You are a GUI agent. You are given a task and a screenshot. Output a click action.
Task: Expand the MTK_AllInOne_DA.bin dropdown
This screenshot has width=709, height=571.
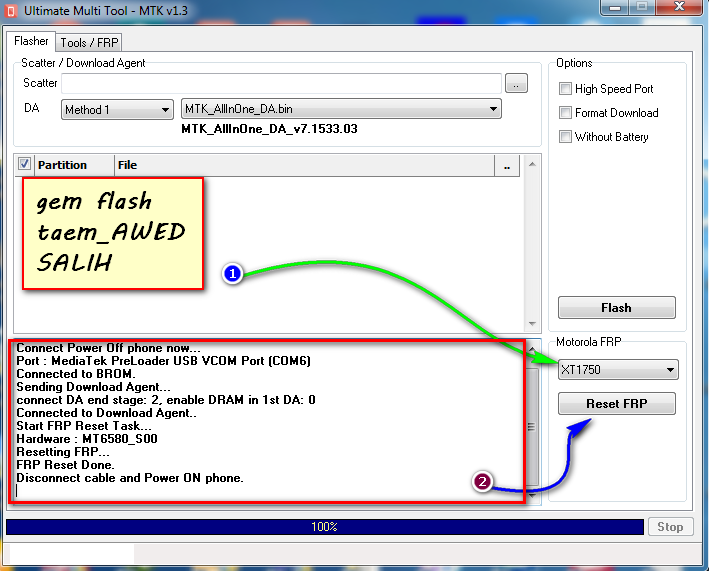click(x=341, y=109)
